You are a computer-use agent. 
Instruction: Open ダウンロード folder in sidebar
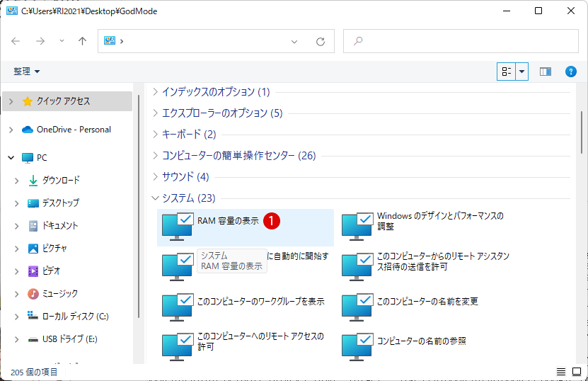click(61, 180)
